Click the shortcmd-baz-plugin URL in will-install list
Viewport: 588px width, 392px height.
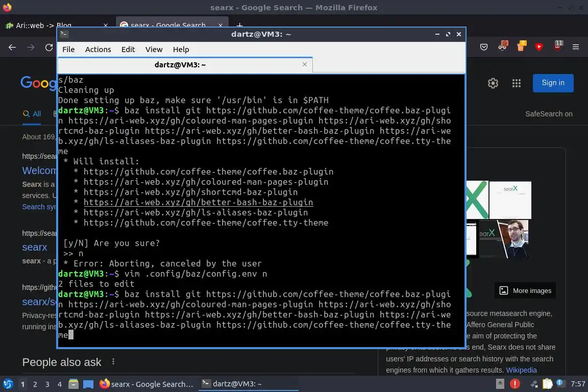pyautogui.click(x=190, y=192)
